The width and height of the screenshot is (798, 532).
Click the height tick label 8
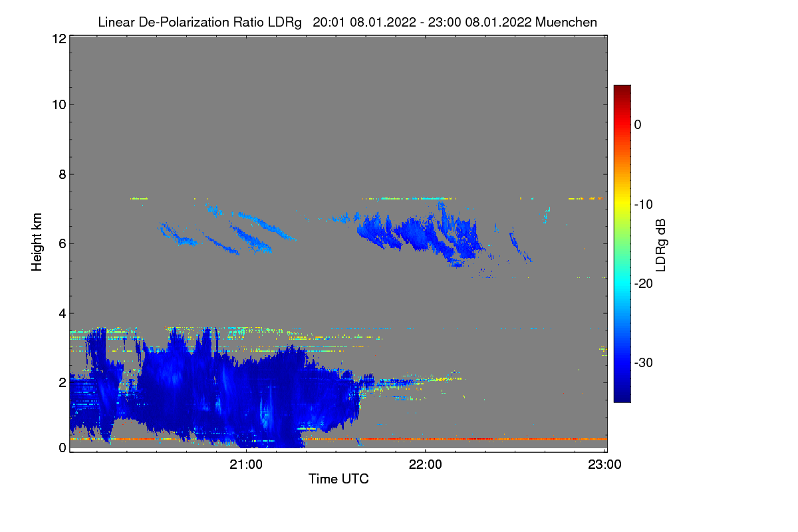point(61,174)
